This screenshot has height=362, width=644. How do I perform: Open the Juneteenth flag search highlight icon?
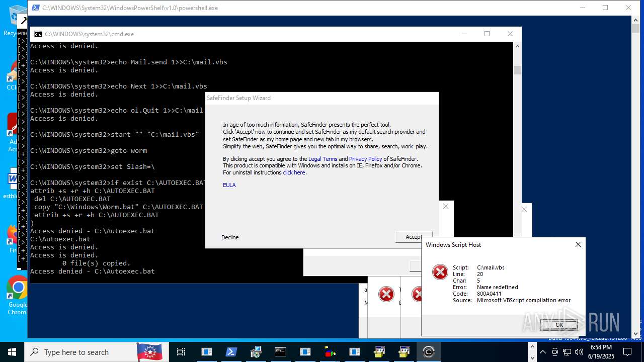click(x=149, y=352)
